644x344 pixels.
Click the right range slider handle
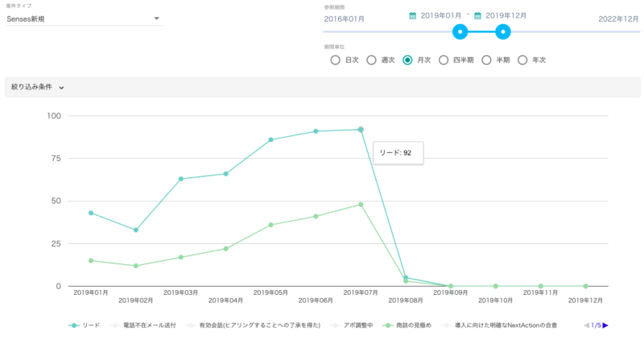[502, 31]
